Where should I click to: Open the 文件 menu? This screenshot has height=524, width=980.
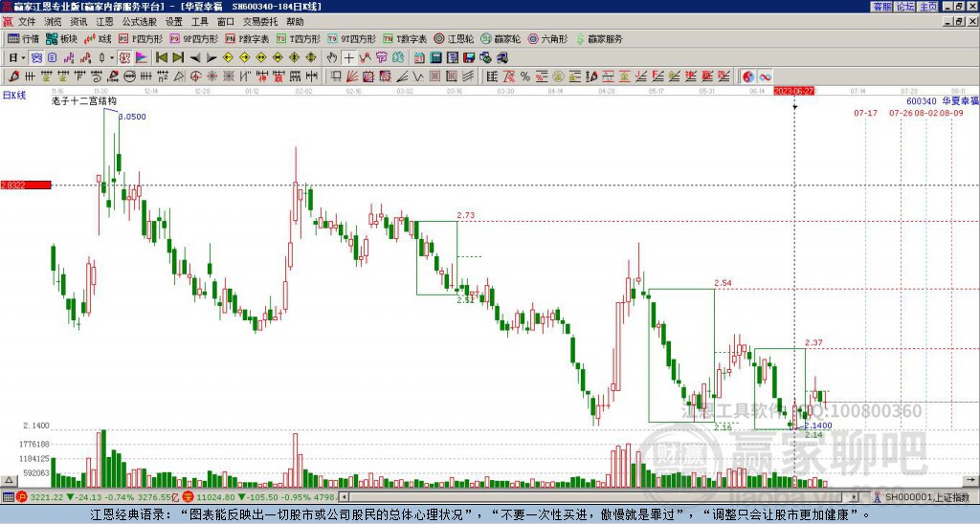(x=27, y=22)
